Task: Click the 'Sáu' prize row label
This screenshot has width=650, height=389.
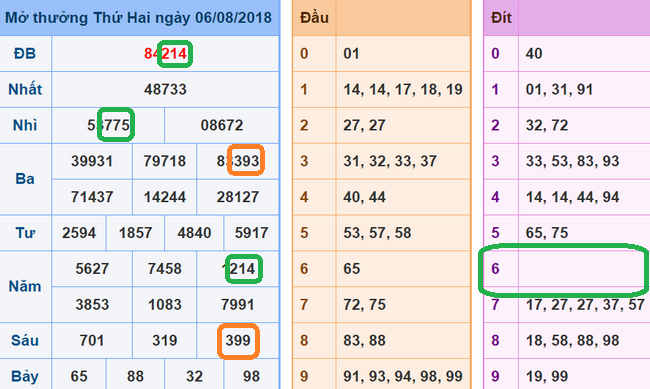Action: [25, 340]
